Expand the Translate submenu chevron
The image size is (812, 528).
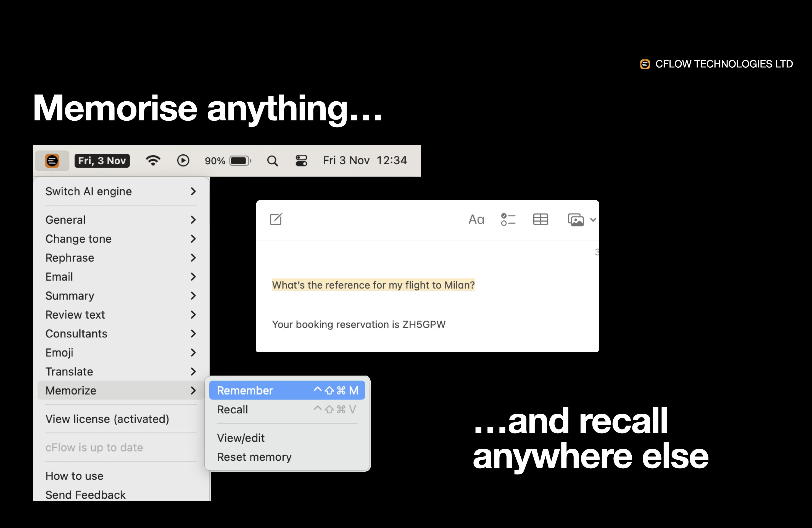pyautogui.click(x=193, y=371)
